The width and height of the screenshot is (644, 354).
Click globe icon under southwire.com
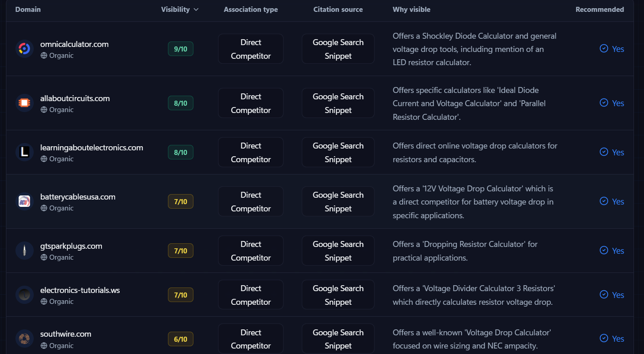tap(44, 346)
